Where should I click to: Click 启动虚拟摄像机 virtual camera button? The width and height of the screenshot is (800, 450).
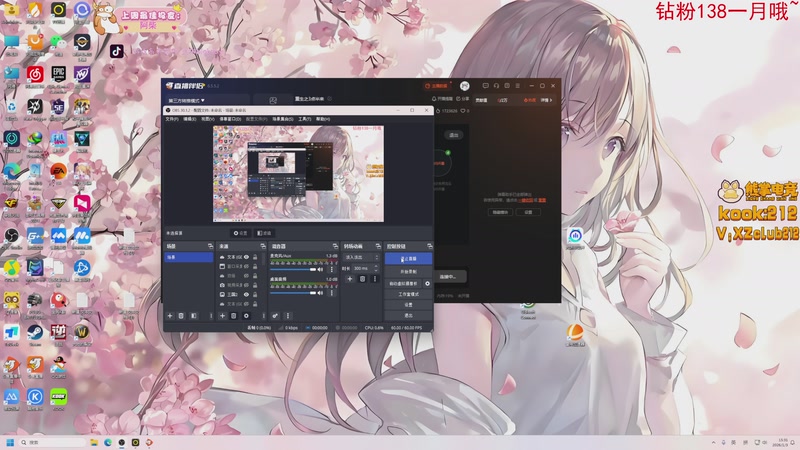[403, 284]
